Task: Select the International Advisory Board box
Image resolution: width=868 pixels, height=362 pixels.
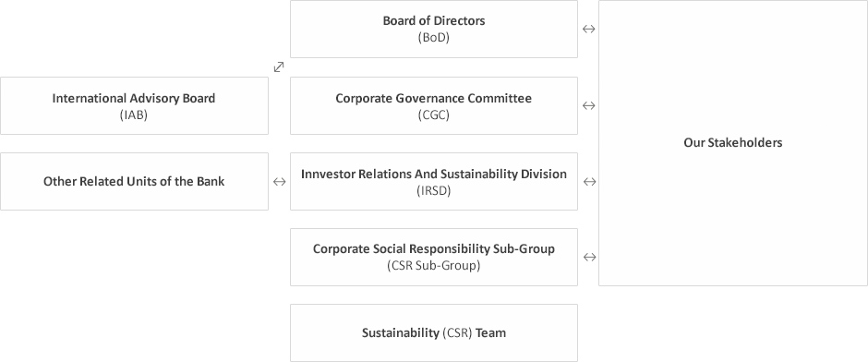Action: point(134,105)
